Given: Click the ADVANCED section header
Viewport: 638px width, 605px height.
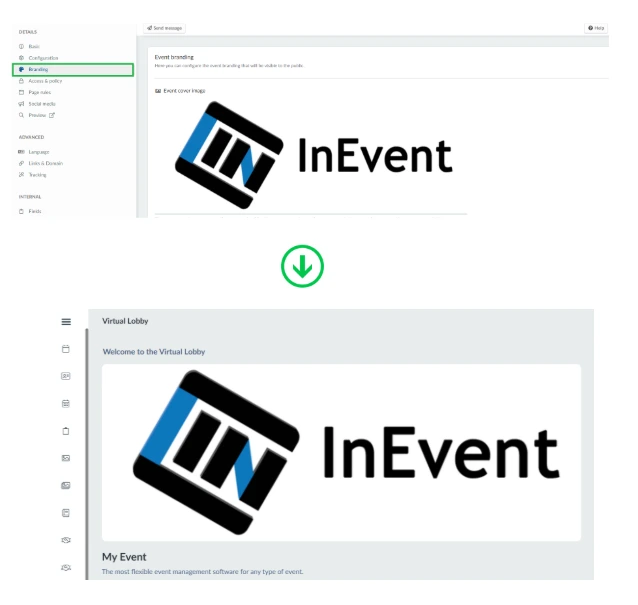Looking at the screenshot, I should point(31,137).
